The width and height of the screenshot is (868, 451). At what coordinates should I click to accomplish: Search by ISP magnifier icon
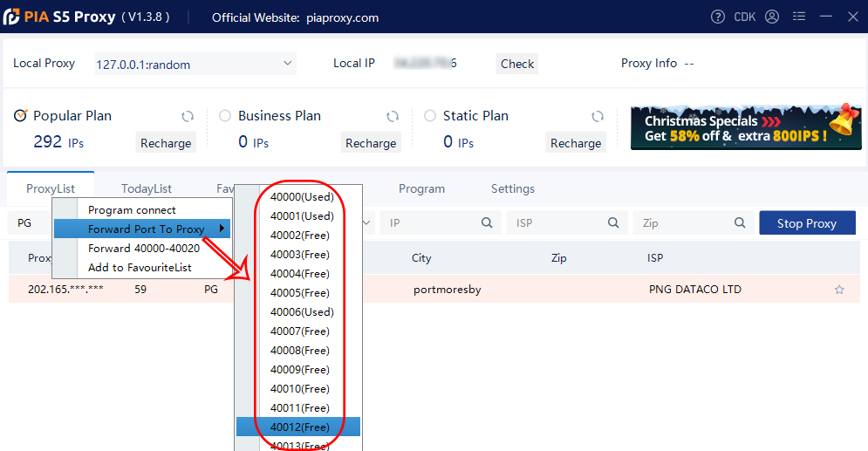(613, 222)
